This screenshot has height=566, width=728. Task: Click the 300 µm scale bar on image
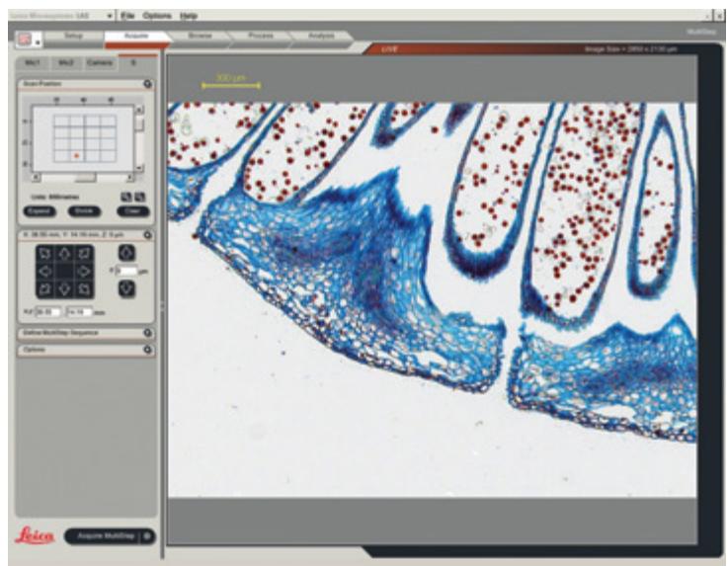click(231, 82)
